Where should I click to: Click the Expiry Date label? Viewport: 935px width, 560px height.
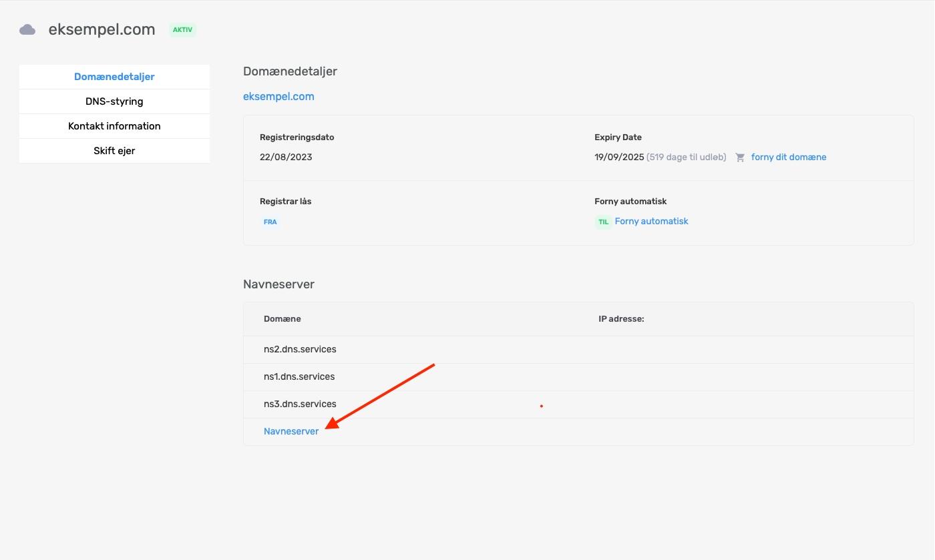point(618,137)
